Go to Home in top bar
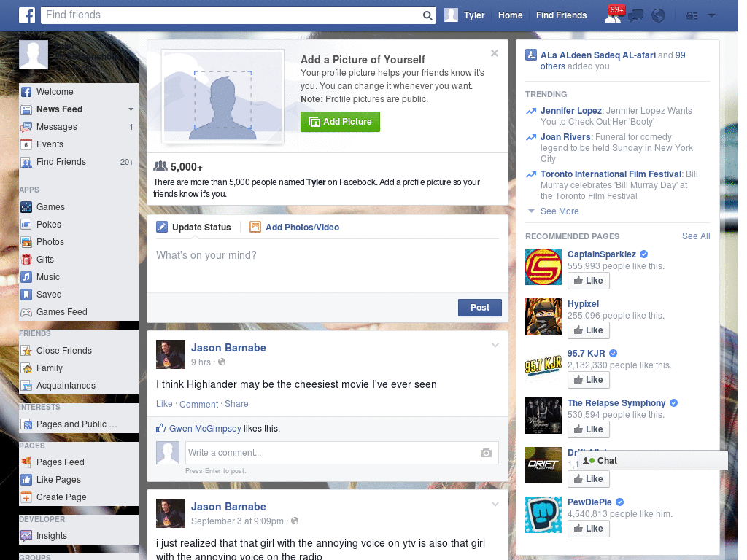 tap(510, 15)
